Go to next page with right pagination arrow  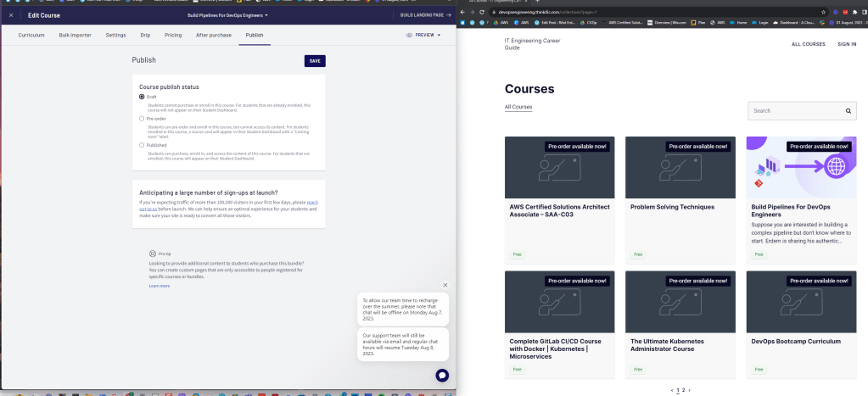click(689, 390)
